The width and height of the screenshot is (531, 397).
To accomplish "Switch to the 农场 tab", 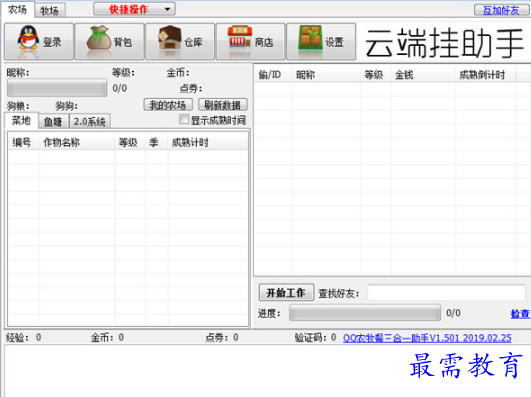I will 17,9.
